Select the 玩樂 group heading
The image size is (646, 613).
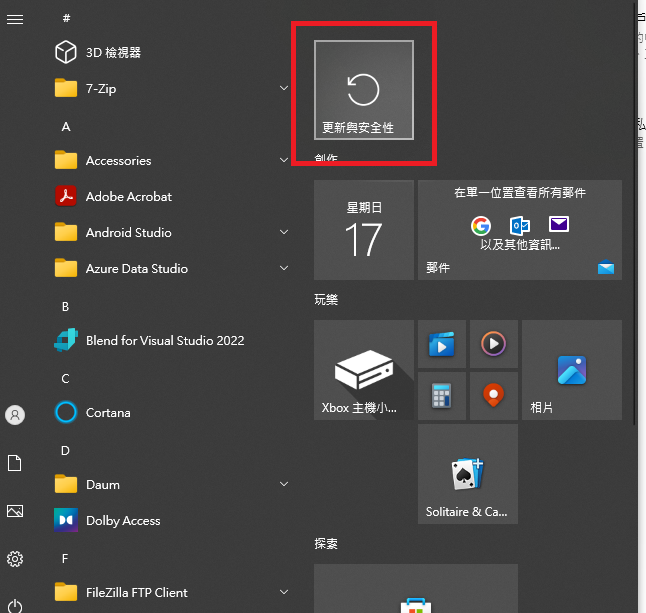(x=326, y=299)
